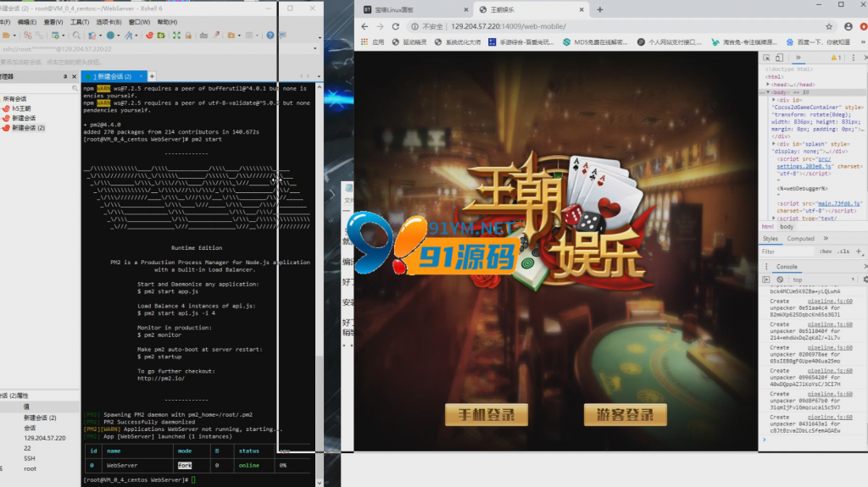The width and height of the screenshot is (868, 487).
Task: Bookmark the page with the star icon
Action: point(829,26)
